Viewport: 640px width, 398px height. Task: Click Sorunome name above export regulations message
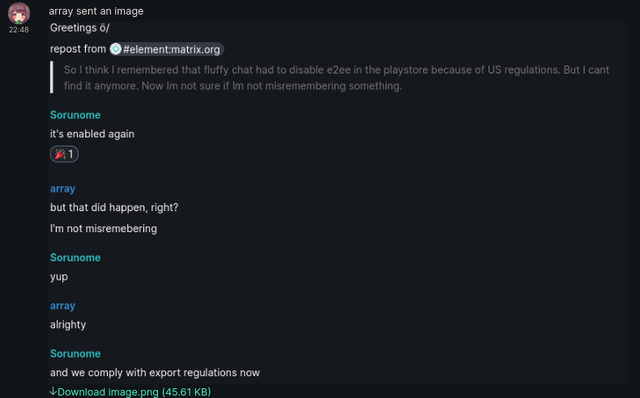(75, 354)
